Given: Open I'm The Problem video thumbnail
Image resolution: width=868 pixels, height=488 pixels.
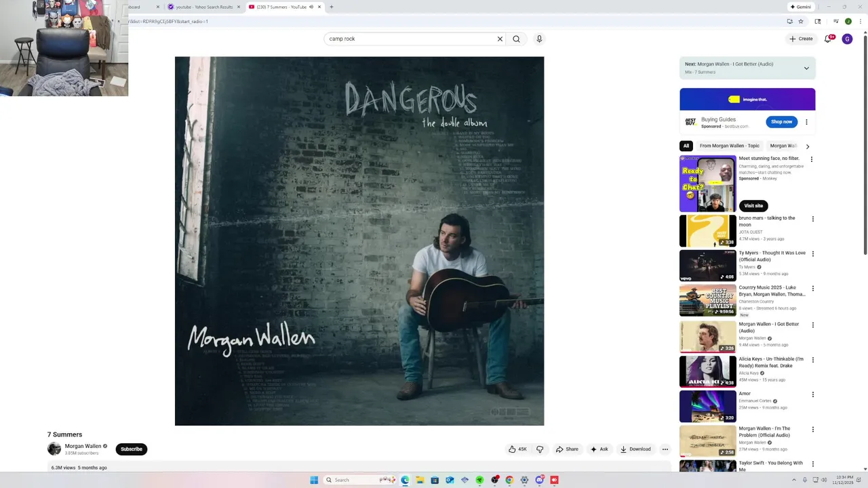Looking at the screenshot, I should point(708,441).
